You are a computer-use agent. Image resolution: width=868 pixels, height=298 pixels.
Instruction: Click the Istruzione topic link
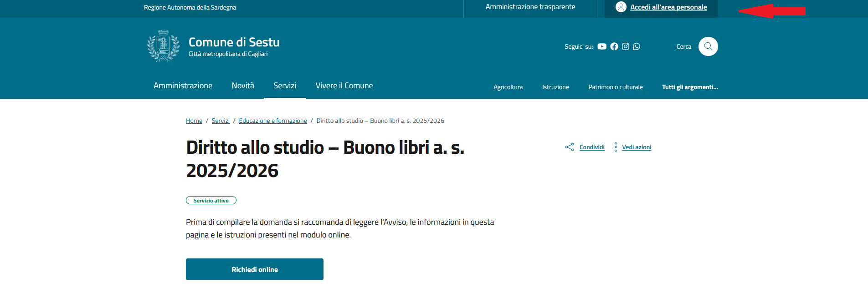coord(555,87)
